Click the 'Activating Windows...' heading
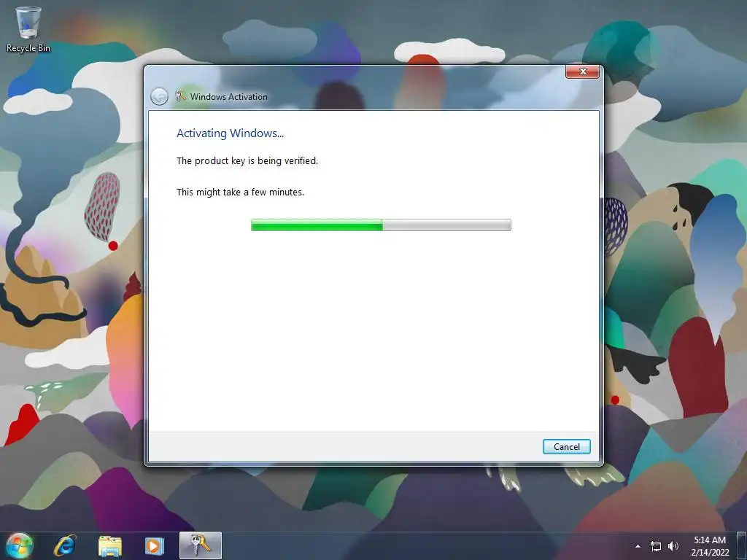This screenshot has width=747, height=560. tap(230, 133)
